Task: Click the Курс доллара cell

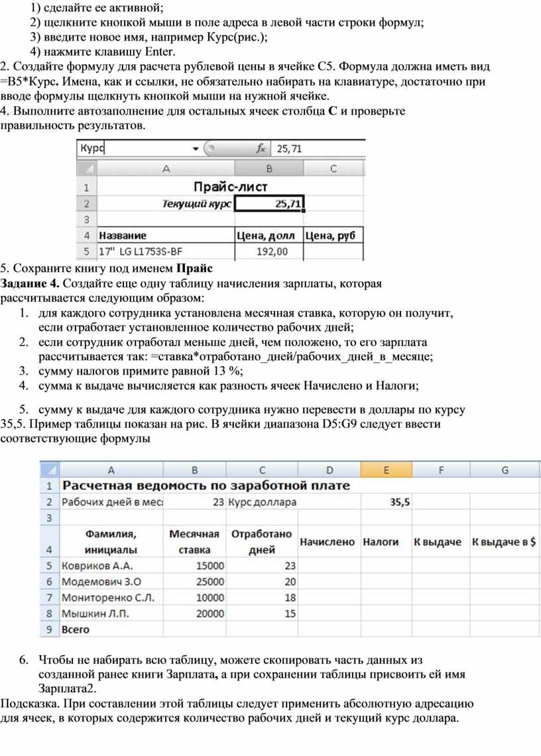Action: pos(262,502)
